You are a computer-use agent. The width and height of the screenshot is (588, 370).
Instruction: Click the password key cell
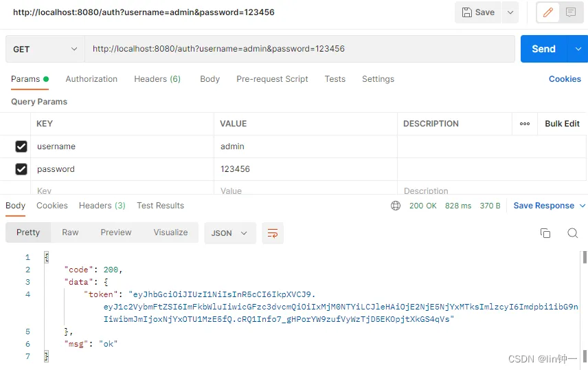tap(122, 169)
